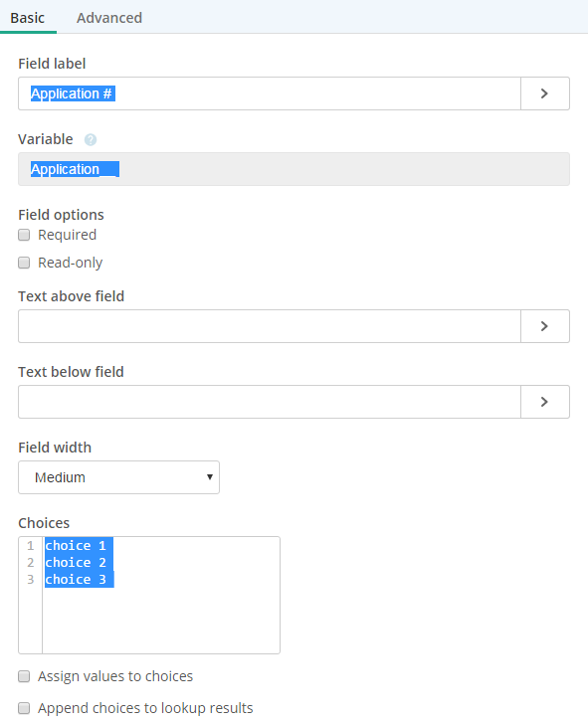Toggle the Read-only checkbox
The width and height of the screenshot is (588, 723).
(24, 263)
